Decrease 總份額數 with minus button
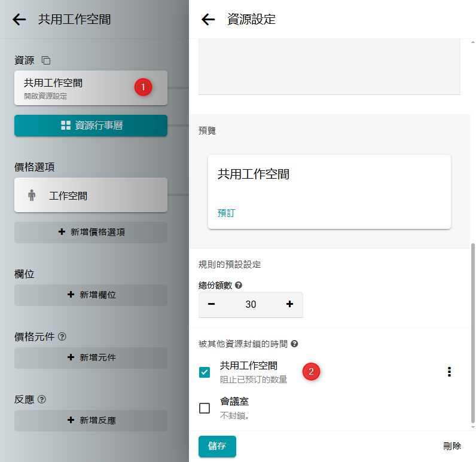The image size is (476, 462). click(x=211, y=304)
